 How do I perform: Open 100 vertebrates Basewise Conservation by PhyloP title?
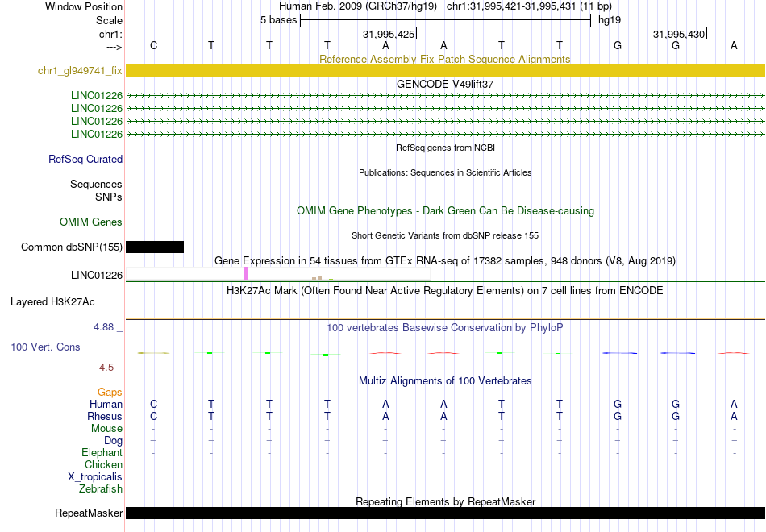445,328
